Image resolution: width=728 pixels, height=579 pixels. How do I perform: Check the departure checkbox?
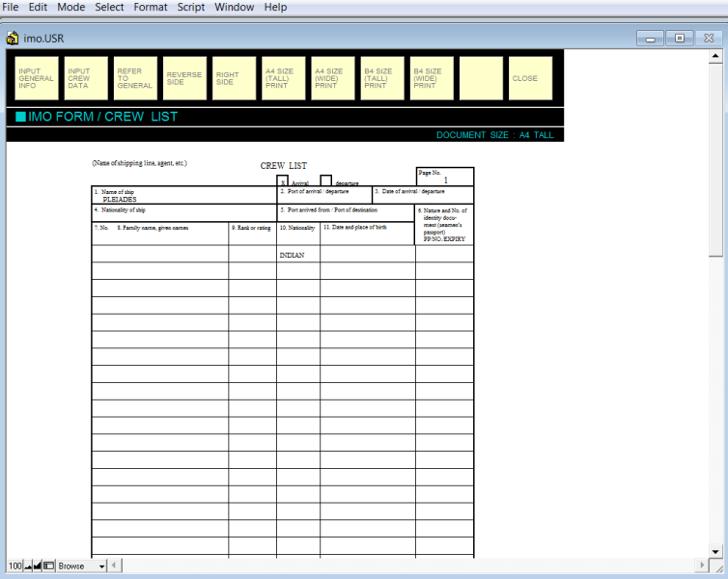pos(326,181)
